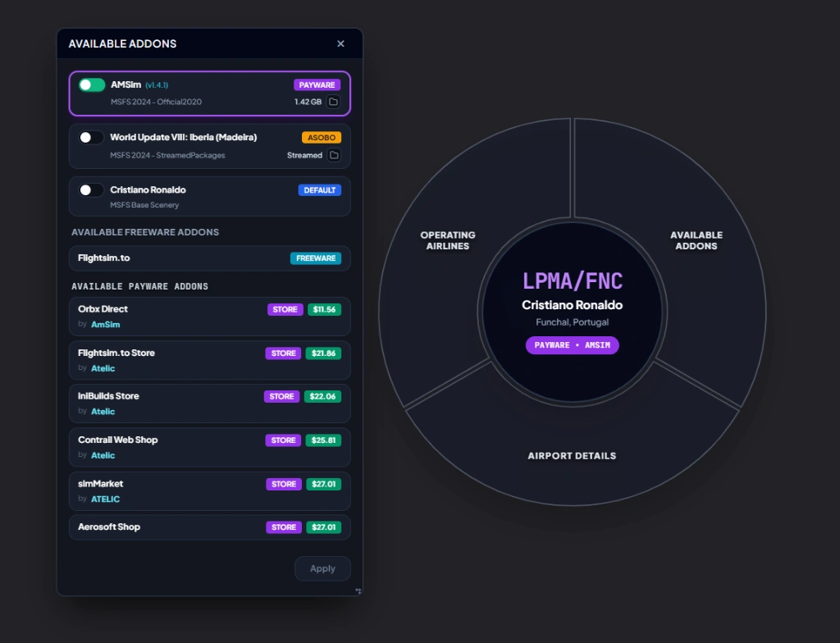The height and width of the screenshot is (643, 840).
Task: Open the World Update VIII folder icon
Action: (x=334, y=155)
